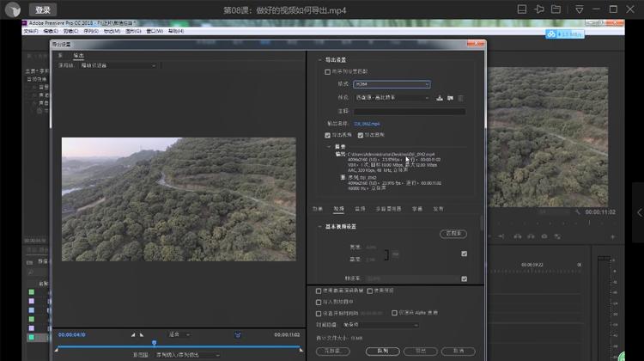The image size is (644, 361).
Task: Open the 帮助(H) menu in Premiere
Action: (176, 31)
